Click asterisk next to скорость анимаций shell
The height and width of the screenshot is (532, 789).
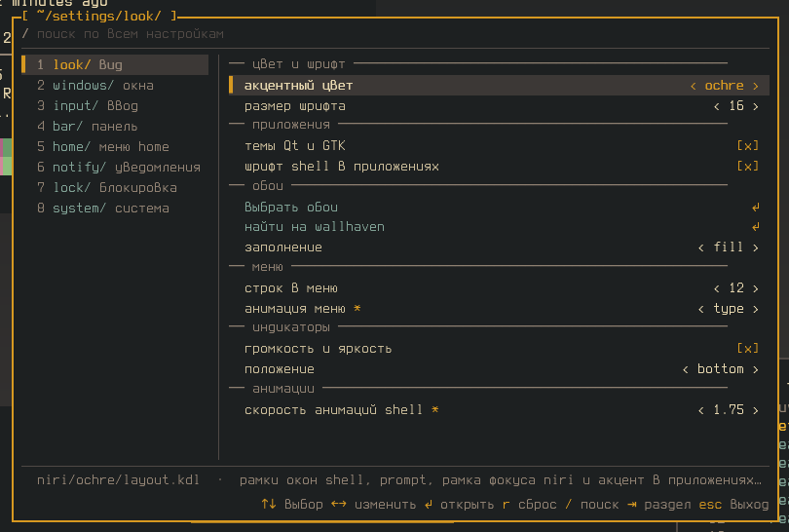tap(435, 409)
